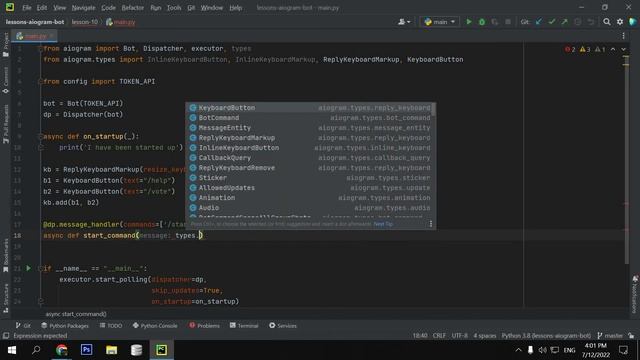Open the Structure tool window

pos(6,298)
